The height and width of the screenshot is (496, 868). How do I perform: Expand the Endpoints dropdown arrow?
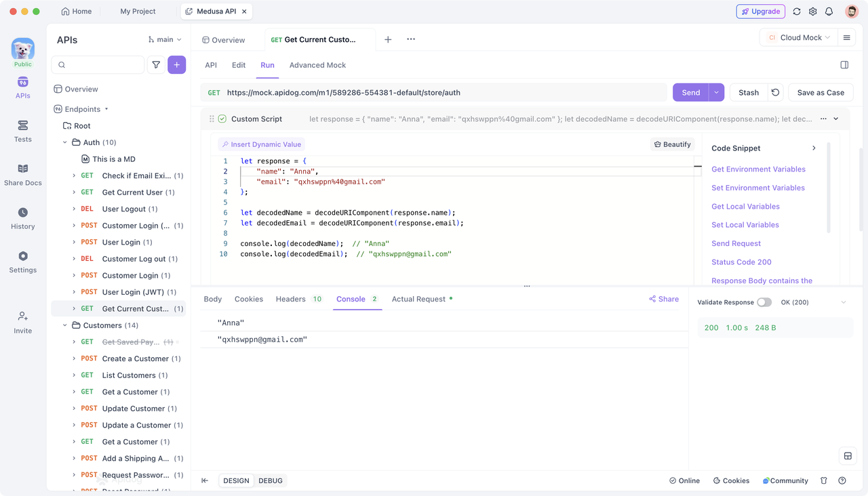[x=106, y=109]
